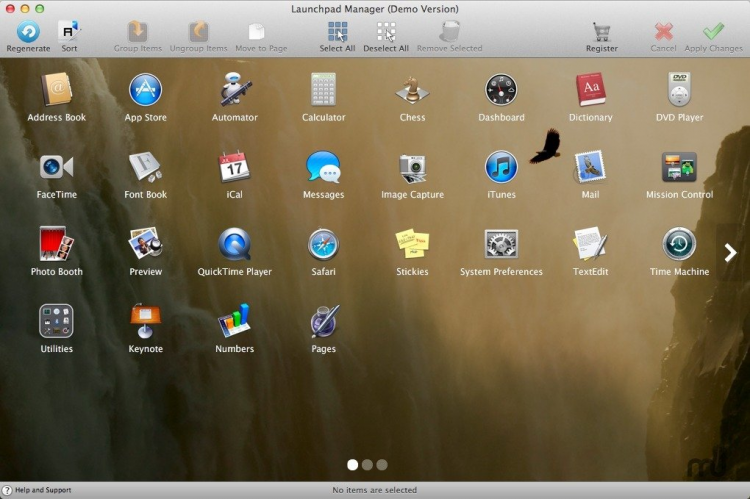Image resolution: width=750 pixels, height=499 pixels.
Task: Select the Mission Control icon
Action: tap(679, 167)
